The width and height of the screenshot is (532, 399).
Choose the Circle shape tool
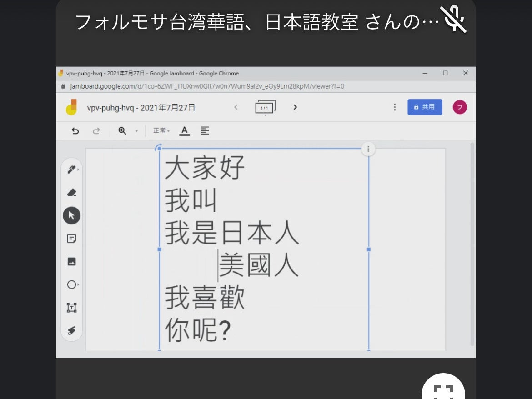tap(71, 285)
